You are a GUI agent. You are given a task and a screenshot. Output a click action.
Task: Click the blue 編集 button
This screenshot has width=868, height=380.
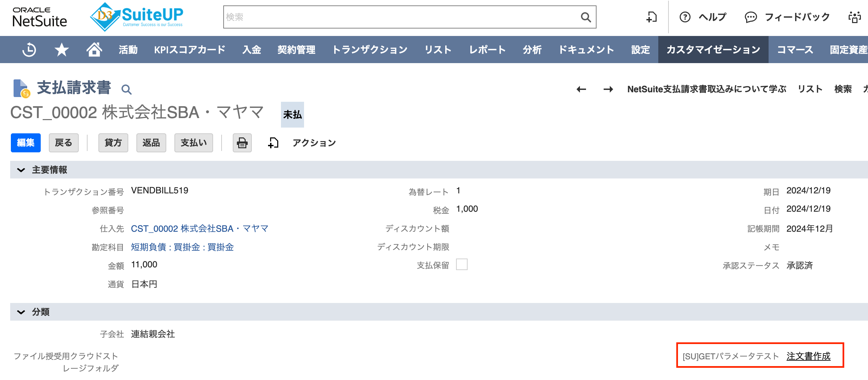click(x=26, y=143)
